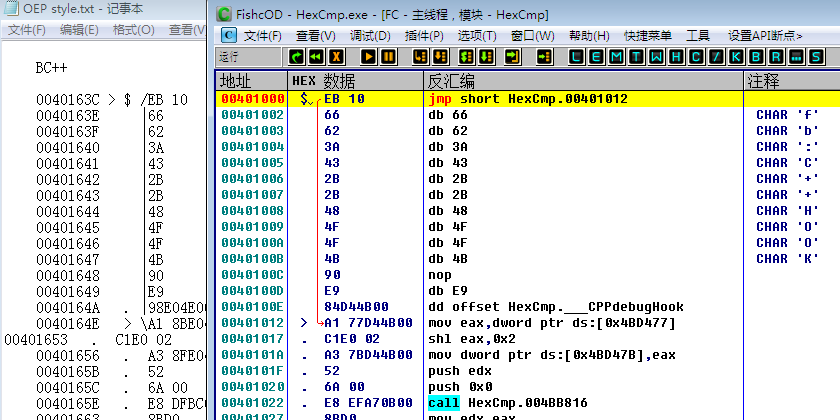Click the 地址 address column header

(237, 81)
